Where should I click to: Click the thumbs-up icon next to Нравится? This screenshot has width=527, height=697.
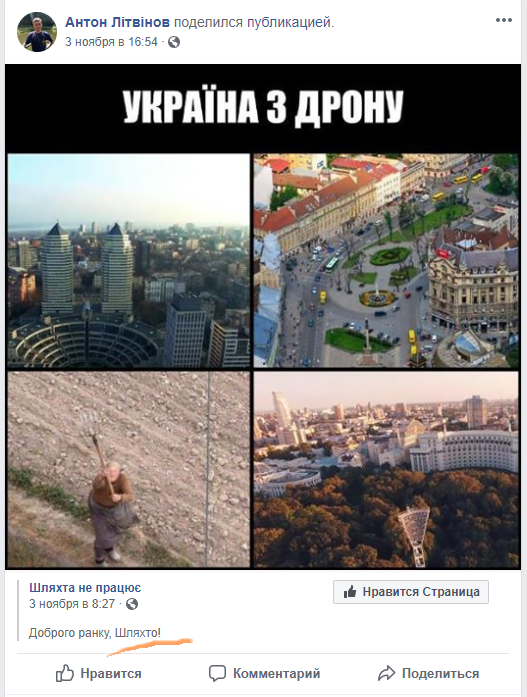click(x=64, y=673)
